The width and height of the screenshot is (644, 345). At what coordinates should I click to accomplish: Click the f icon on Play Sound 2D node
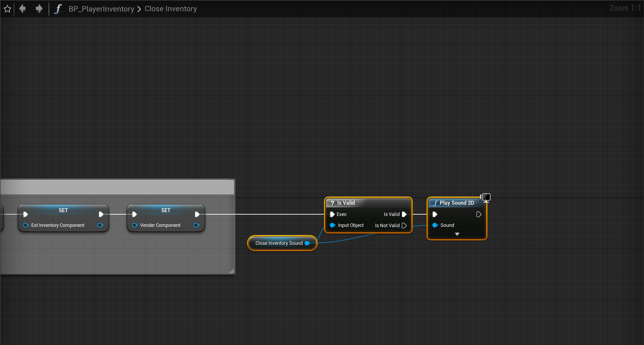tap(435, 203)
